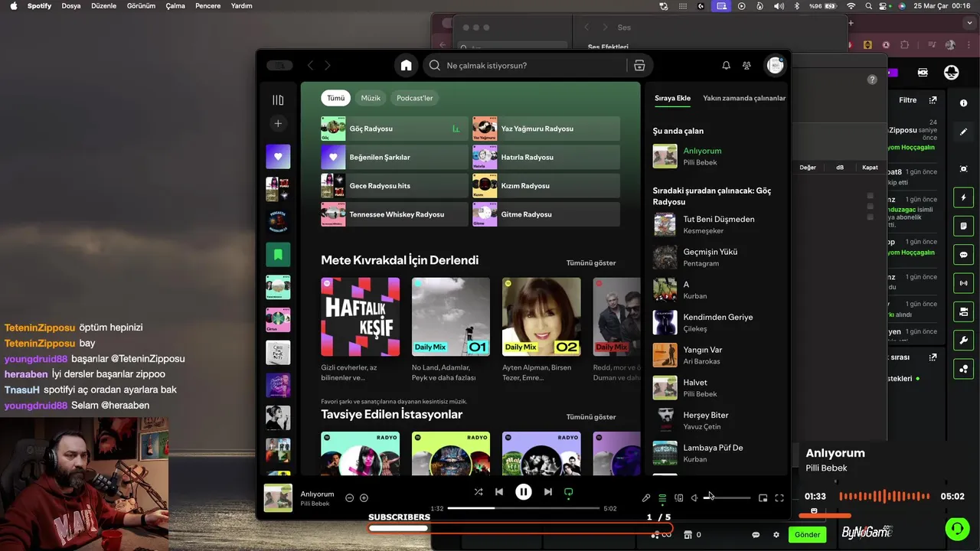The image size is (980, 551).
Task: Open the Browse icon in search bar
Action: tap(639, 65)
